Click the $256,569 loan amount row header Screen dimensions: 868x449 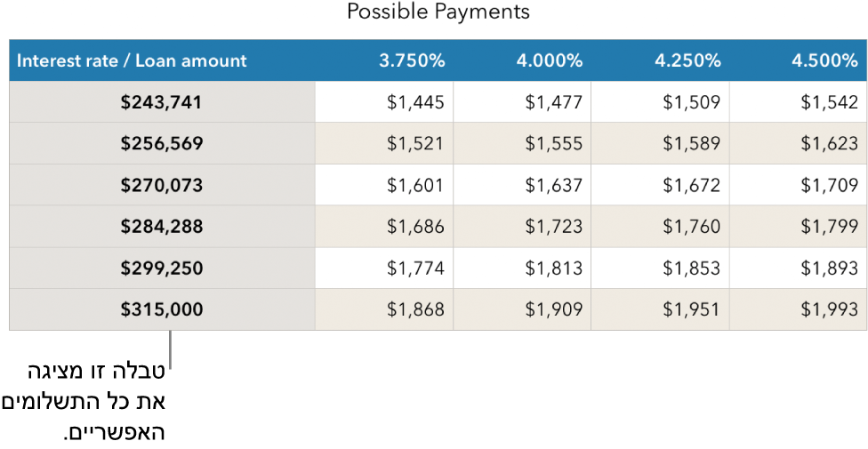(162, 143)
